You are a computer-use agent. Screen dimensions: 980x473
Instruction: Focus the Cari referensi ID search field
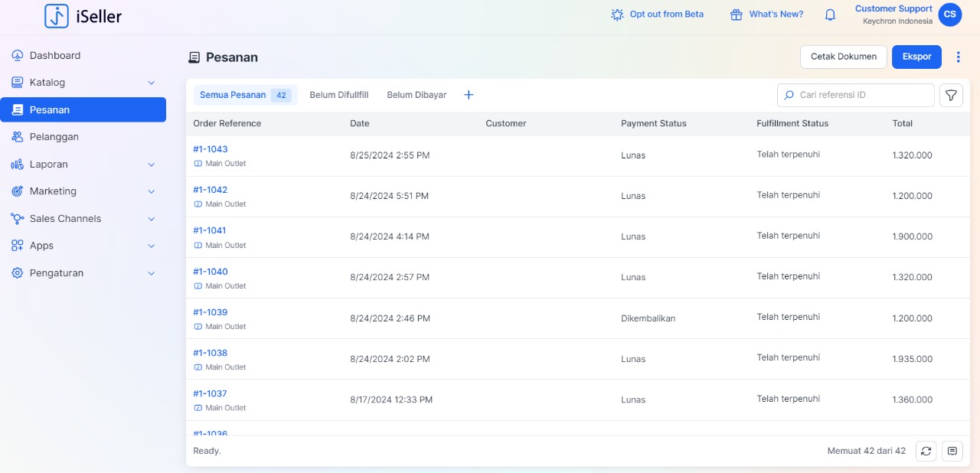[856, 95]
